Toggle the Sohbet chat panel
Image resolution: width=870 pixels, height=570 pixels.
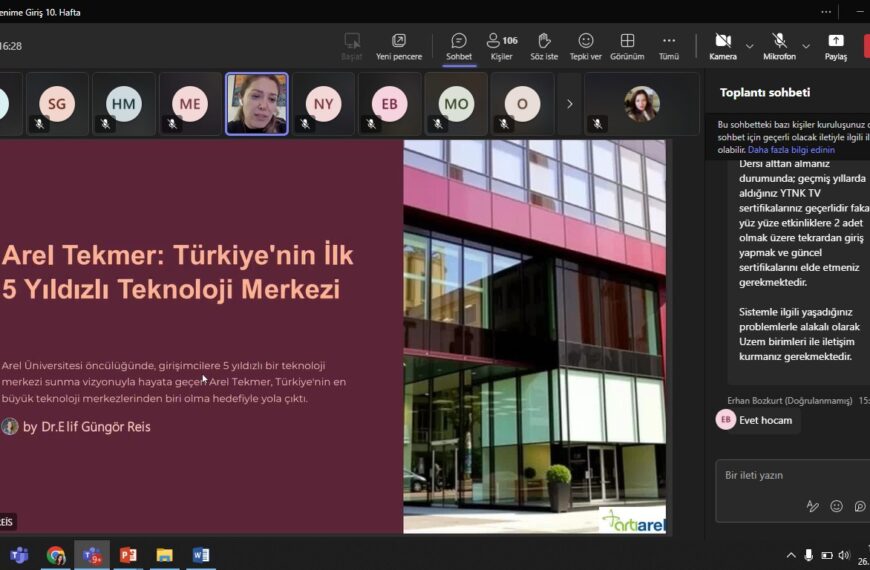click(x=459, y=47)
